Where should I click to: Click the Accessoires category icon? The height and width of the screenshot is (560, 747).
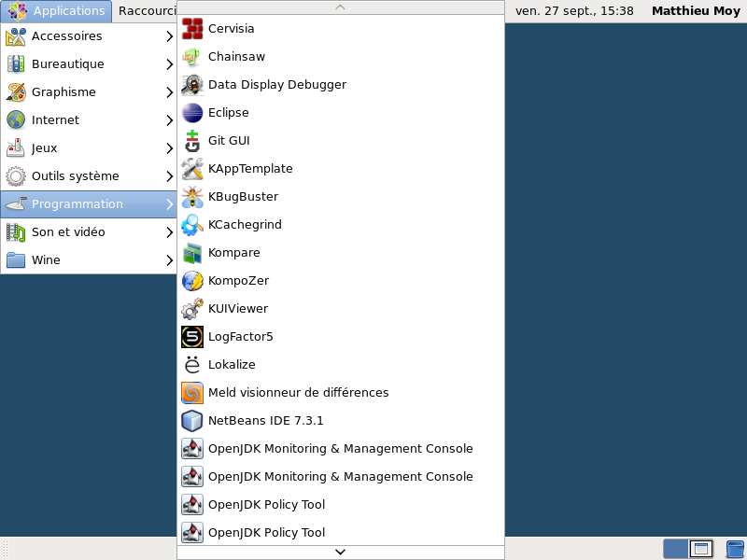(x=16, y=36)
